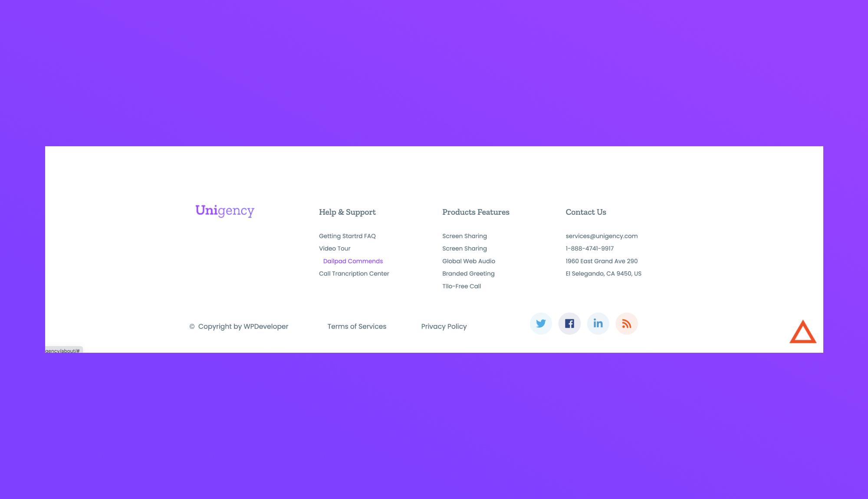The height and width of the screenshot is (499, 868).
Task: Click the Getting Startrd FAQ link
Action: click(x=347, y=236)
